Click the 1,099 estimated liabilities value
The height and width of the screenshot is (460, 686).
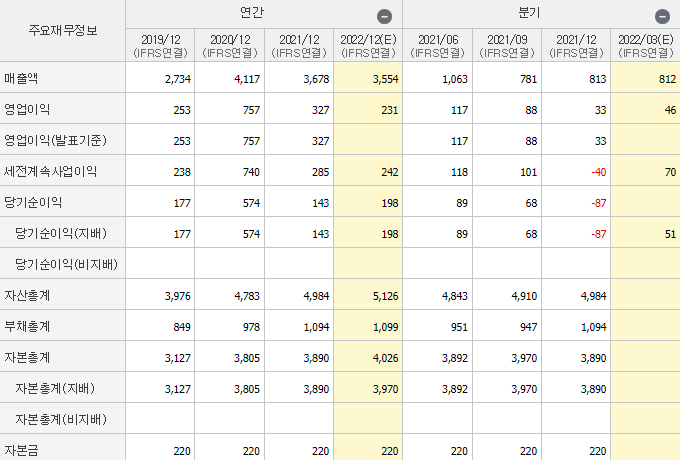click(x=385, y=327)
